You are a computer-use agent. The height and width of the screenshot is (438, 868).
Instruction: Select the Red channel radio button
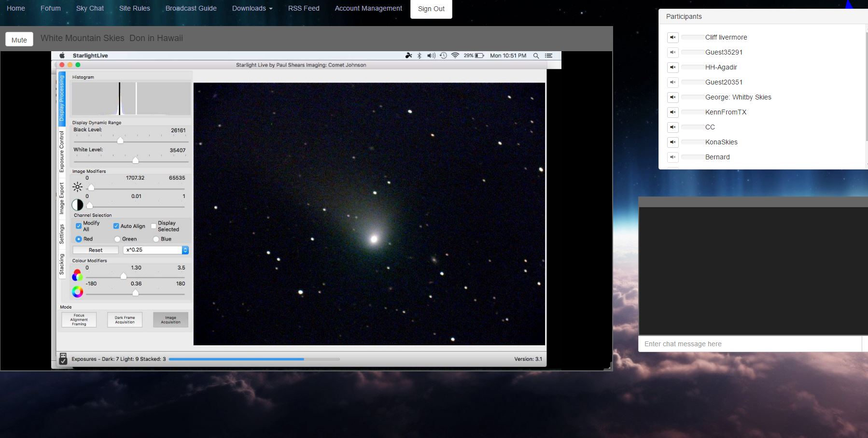(79, 239)
